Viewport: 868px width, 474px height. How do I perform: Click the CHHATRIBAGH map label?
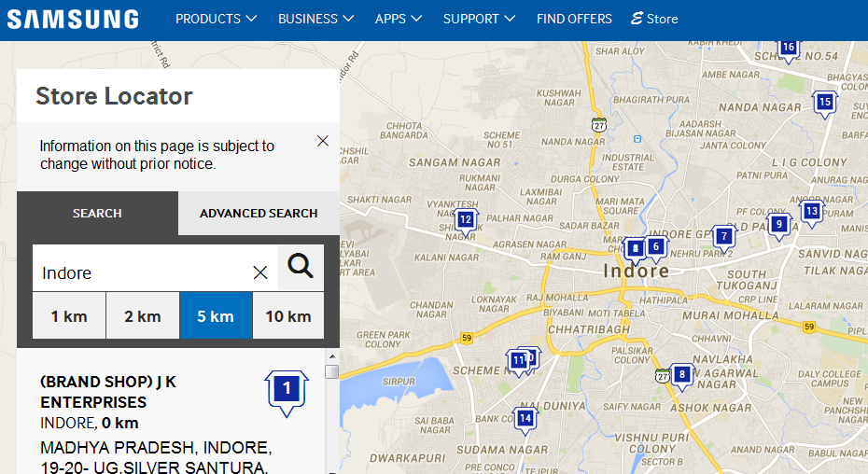tap(589, 330)
